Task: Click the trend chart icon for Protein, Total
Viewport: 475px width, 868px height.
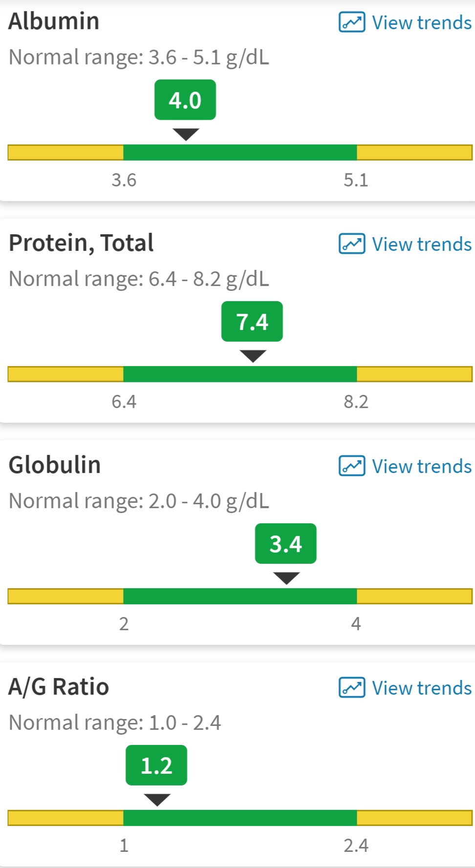Action: pyautogui.click(x=352, y=244)
